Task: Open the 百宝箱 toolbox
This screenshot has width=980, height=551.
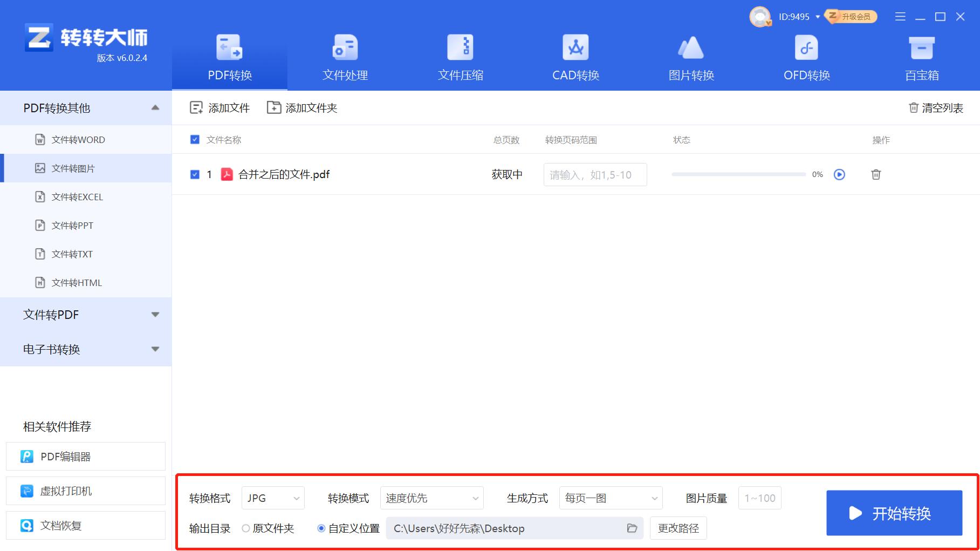Action: click(921, 57)
